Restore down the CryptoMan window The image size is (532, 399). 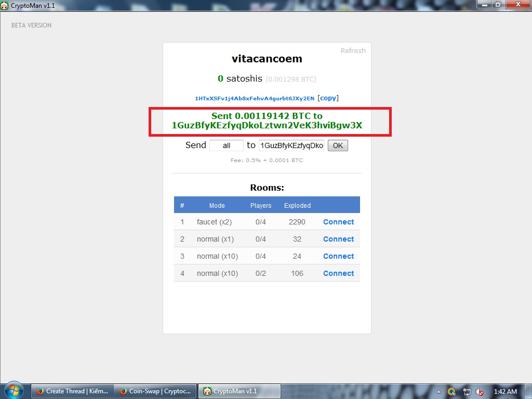pyautogui.click(x=498, y=5)
